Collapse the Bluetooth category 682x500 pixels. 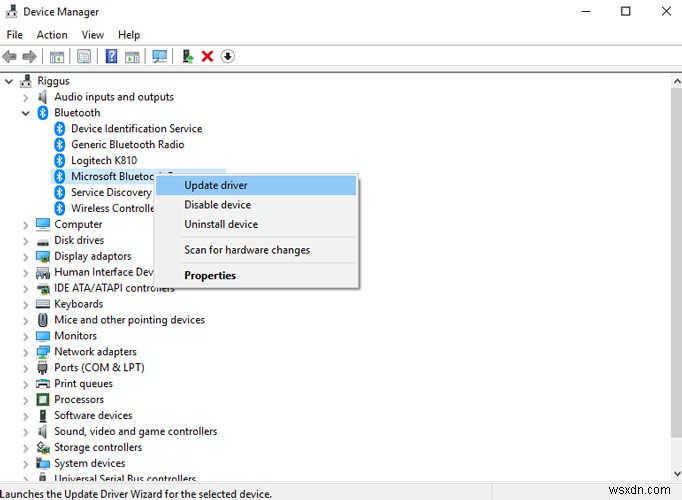(26, 113)
